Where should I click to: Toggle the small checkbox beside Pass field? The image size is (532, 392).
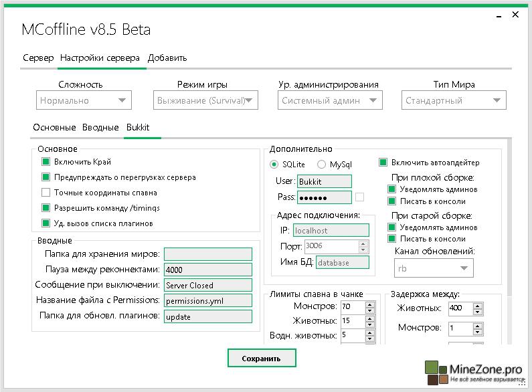360,197
